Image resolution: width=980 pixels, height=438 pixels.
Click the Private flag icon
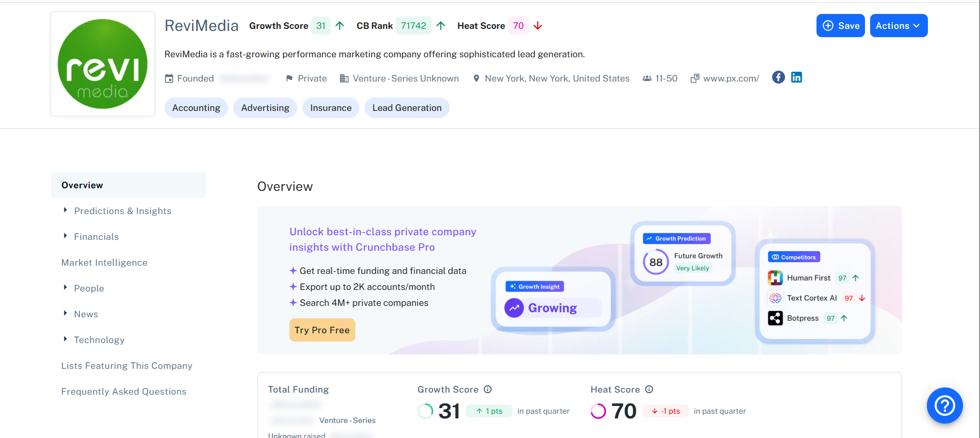[x=289, y=78]
